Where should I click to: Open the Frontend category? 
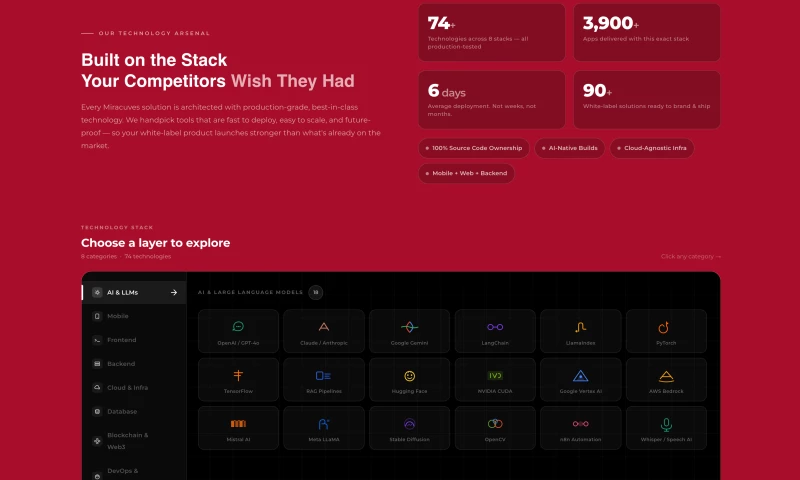click(134, 340)
